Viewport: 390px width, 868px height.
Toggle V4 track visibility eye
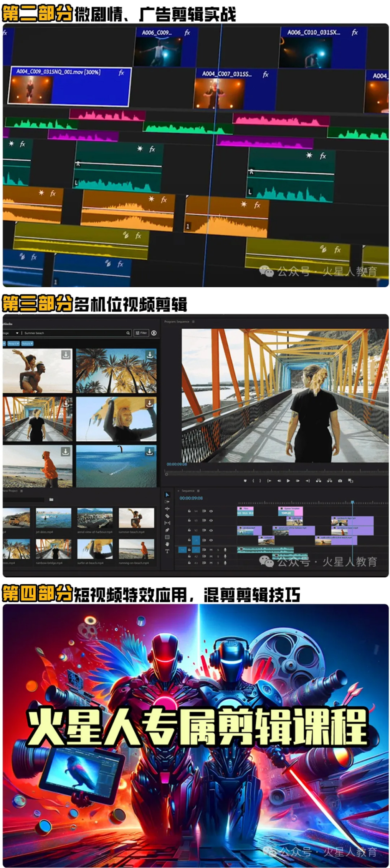pos(211,511)
